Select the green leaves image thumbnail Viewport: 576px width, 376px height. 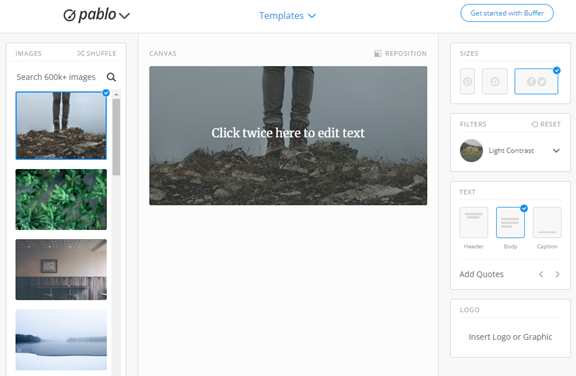pyautogui.click(x=61, y=199)
